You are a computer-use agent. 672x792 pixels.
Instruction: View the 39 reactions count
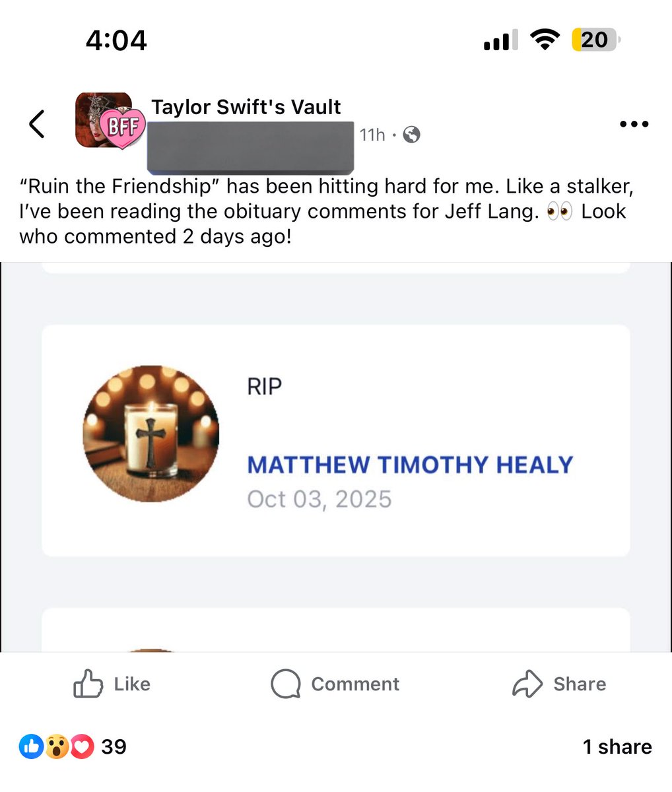pos(114,746)
